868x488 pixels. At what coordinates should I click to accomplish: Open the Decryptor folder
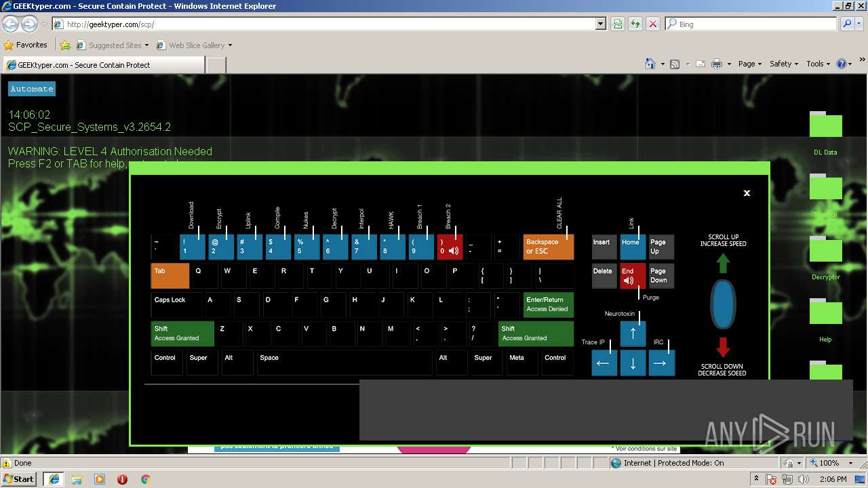825,258
